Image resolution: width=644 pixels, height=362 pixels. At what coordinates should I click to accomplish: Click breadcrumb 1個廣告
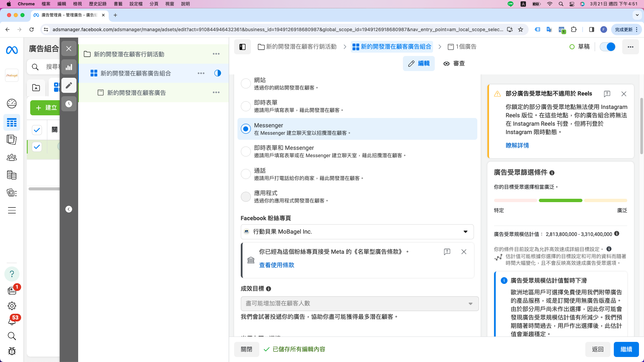[462, 47]
